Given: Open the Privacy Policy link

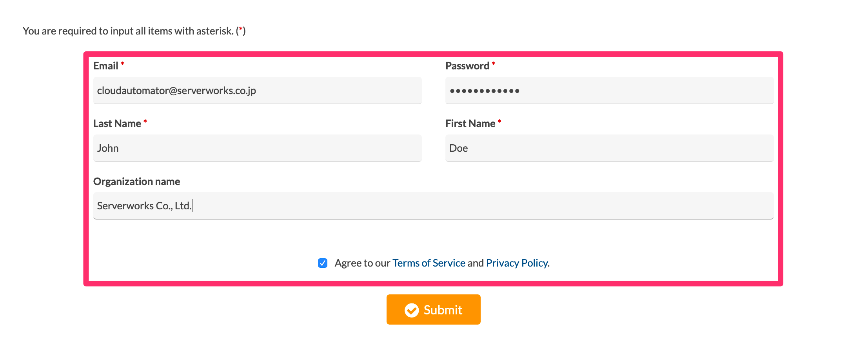Looking at the screenshot, I should [x=517, y=263].
